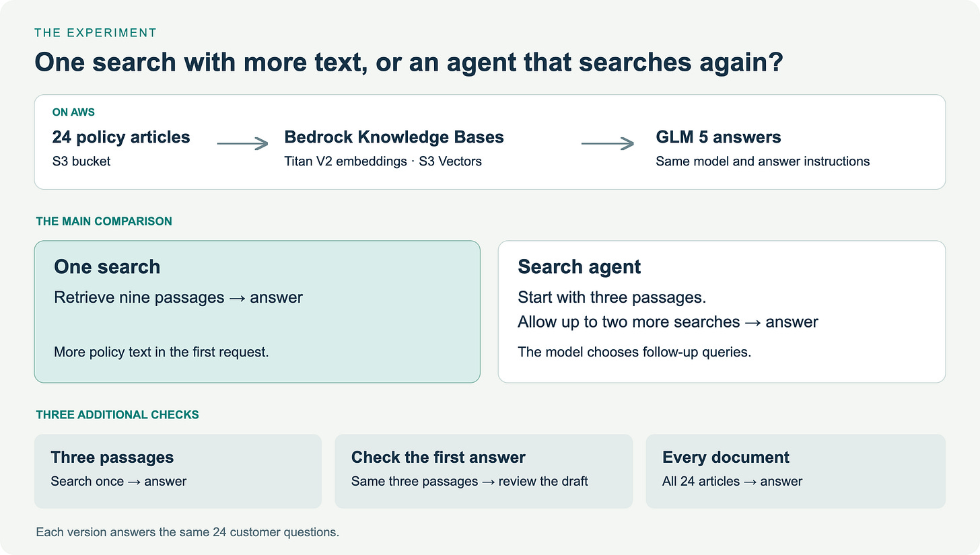Click "THREE ADDITIONAL CHECKS" section label
Image resolution: width=980 pixels, height=555 pixels.
coord(118,415)
